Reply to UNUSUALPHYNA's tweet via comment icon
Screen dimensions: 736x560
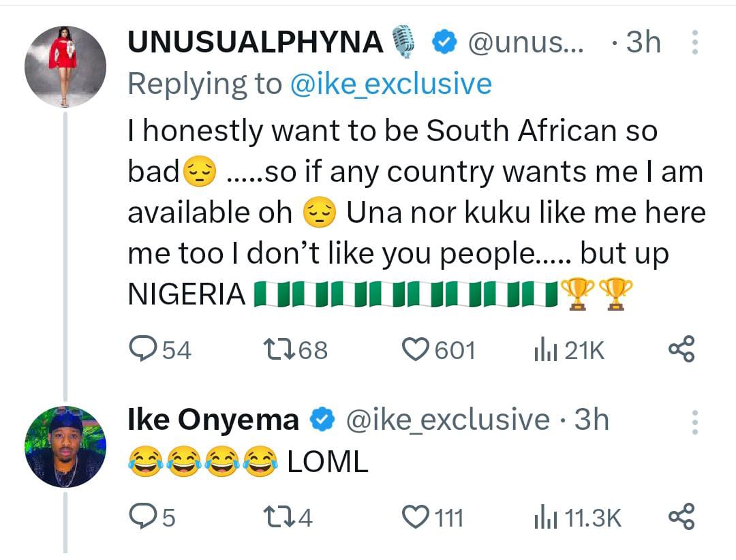pos(142,349)
